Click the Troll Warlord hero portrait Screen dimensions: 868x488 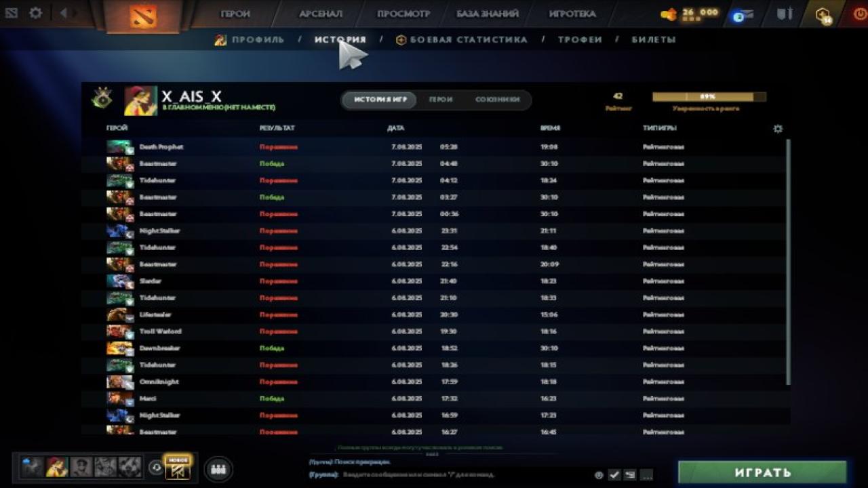point(120,331)
